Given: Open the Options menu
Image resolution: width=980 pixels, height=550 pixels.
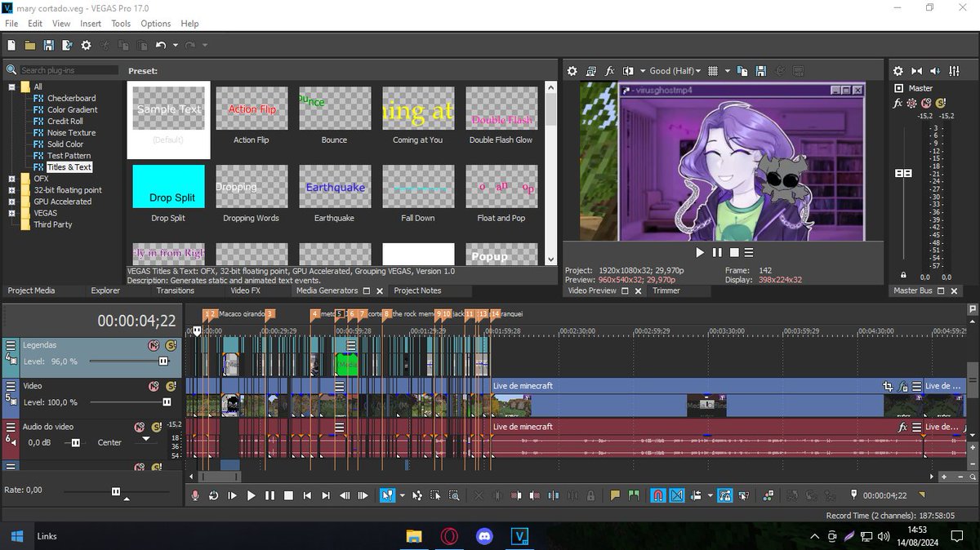Looking at the screenshot, I should tap(155, 24).
